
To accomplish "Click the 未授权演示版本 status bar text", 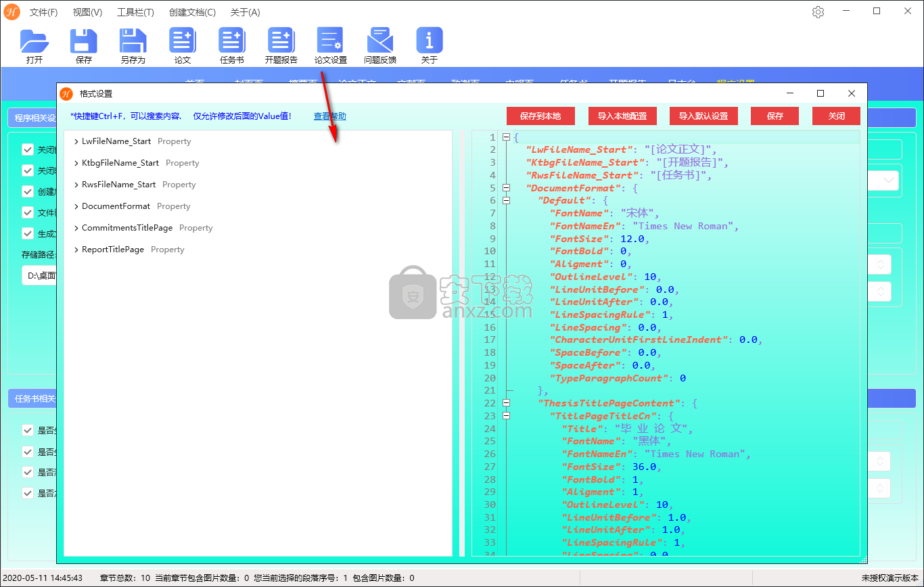I will point(890,578).
